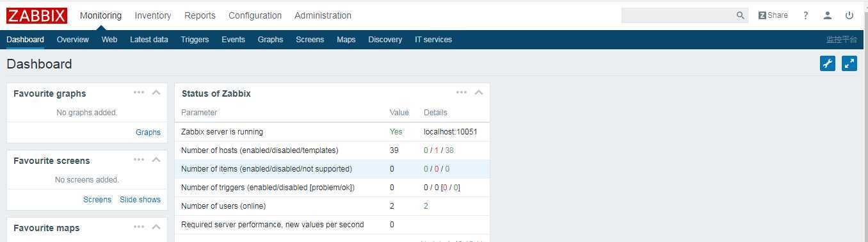Open Favourite maps widget options menu

[139, 227]
